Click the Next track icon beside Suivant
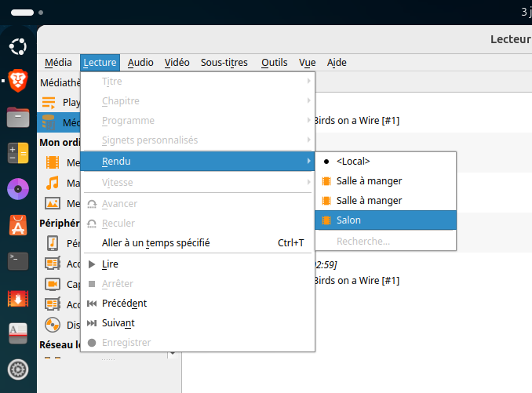Viewport: 532px width, 393px height. (92, 322)
